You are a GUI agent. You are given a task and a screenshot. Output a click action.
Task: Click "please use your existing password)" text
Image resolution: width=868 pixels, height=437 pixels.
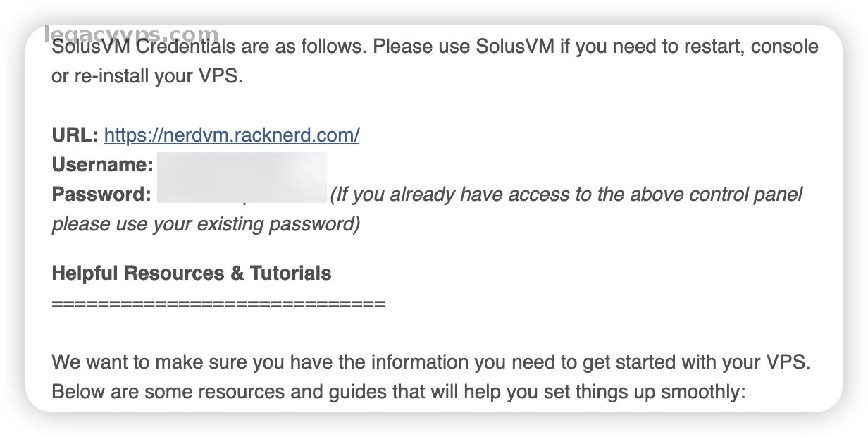[206, 224]
